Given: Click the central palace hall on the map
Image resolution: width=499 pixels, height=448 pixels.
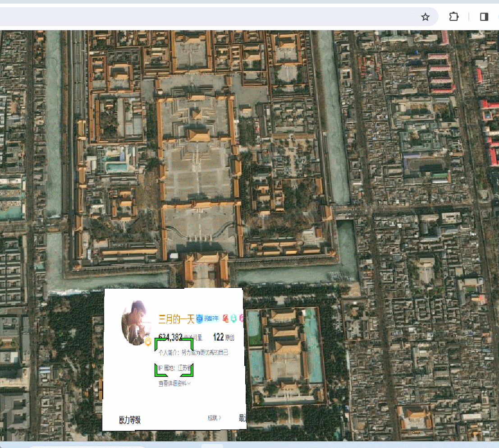Looking at the screenshot, I should coord(198,134).
